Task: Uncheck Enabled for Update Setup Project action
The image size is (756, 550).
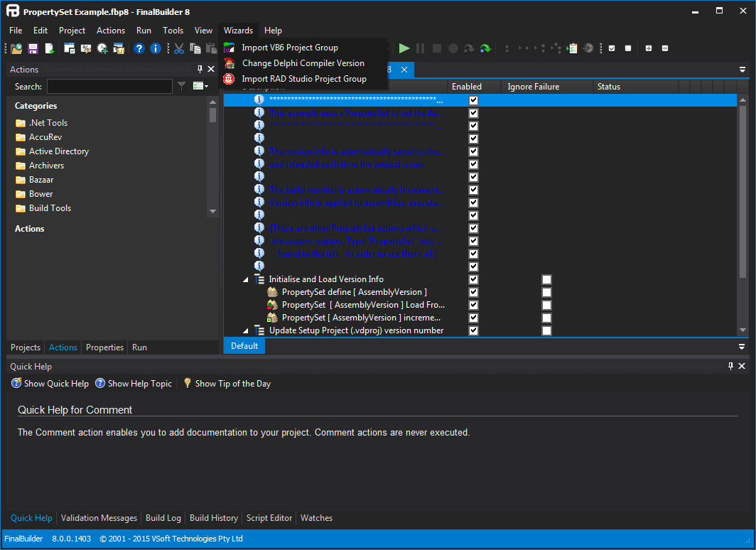Action: (473, 330)
